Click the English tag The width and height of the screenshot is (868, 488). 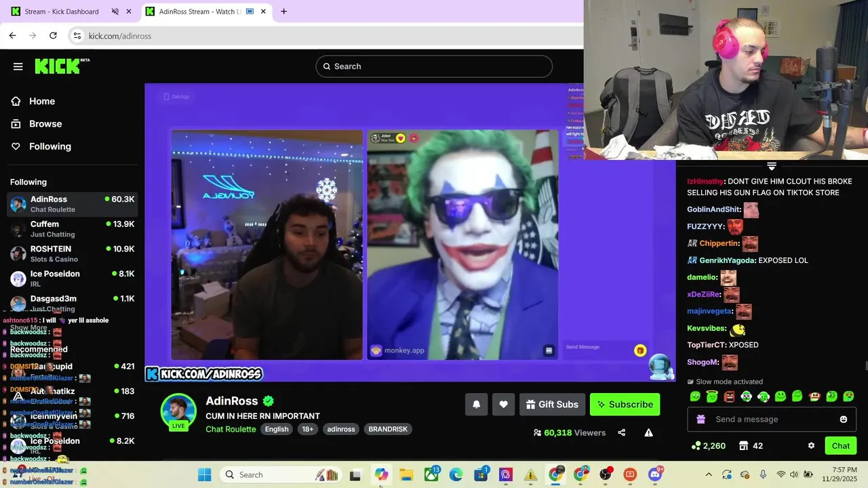pos(277,429)
